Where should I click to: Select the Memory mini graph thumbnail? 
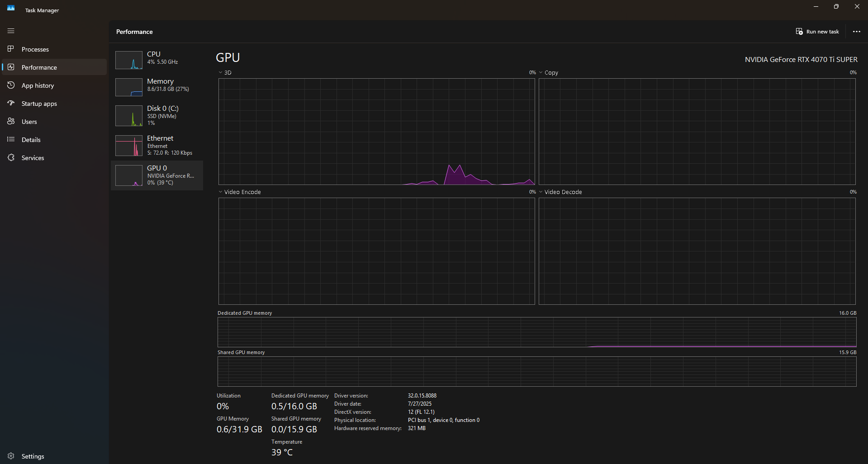click(x=129, y=87)
